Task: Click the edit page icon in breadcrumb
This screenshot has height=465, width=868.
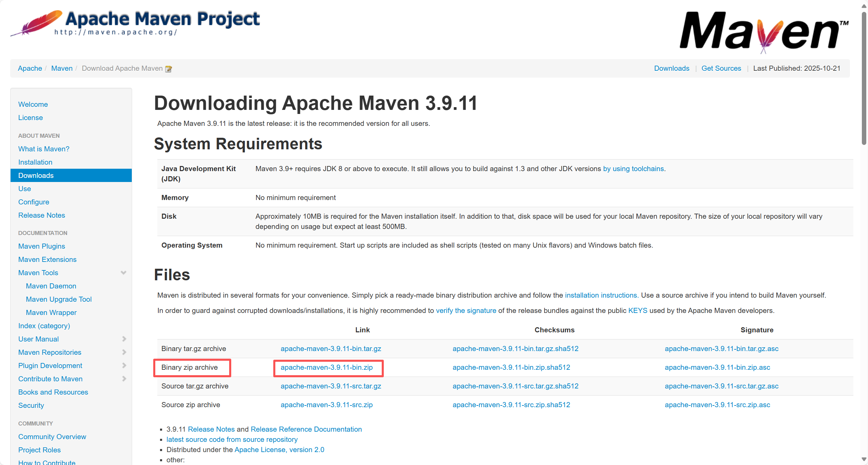Action: pos(169,69)
